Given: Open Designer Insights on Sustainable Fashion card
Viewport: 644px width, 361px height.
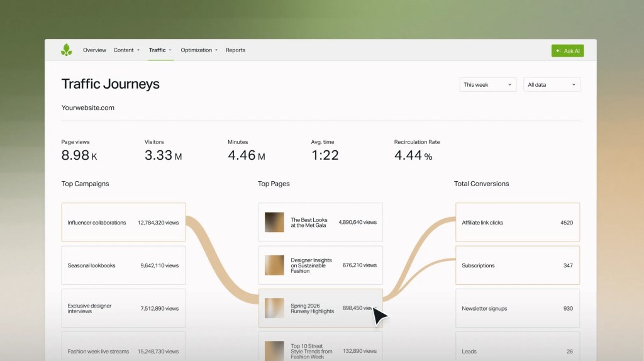Looking at the screenshot, I should (321, 265).
